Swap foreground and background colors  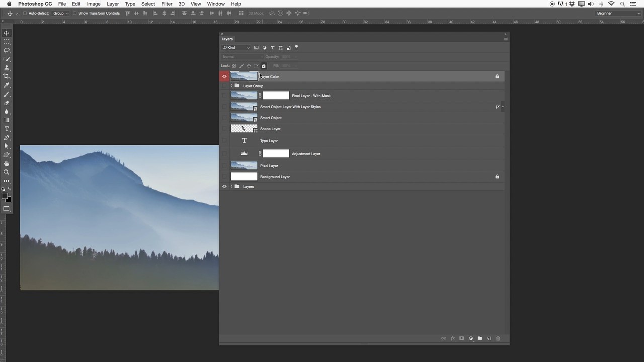point(9,189)
